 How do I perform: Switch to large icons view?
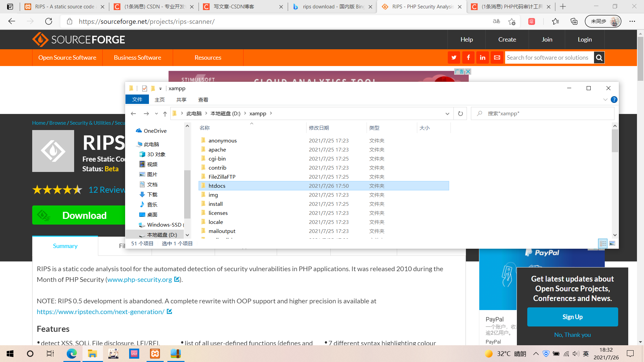point(612,244)
